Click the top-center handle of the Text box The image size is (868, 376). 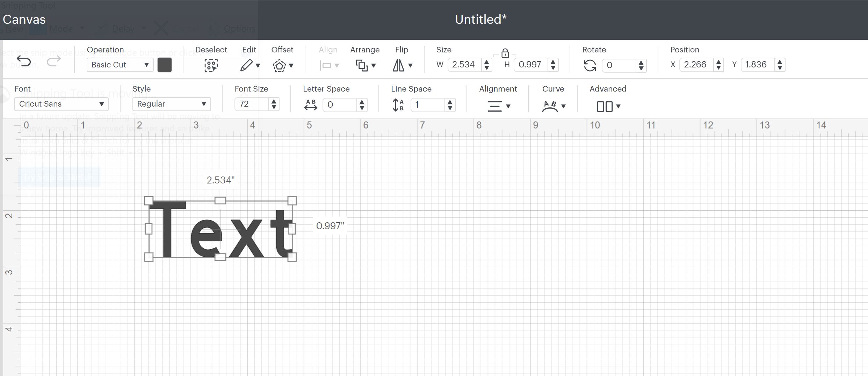coord(220,200)
